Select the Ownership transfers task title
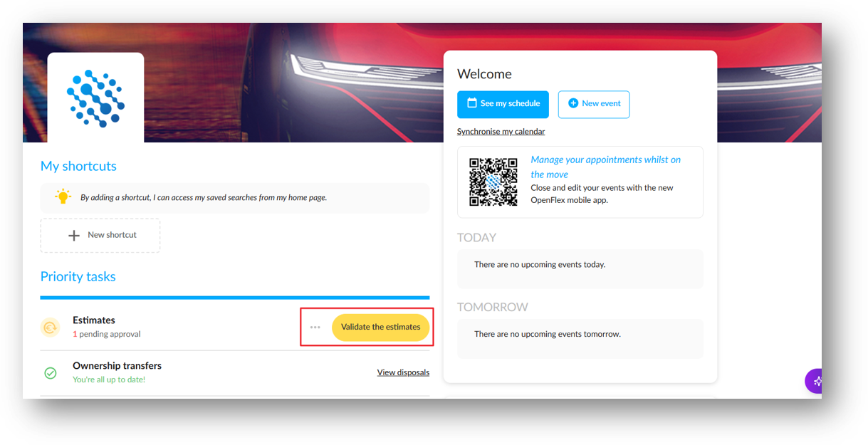This screenshot has height=445, width=868. [x=117, y=366]
